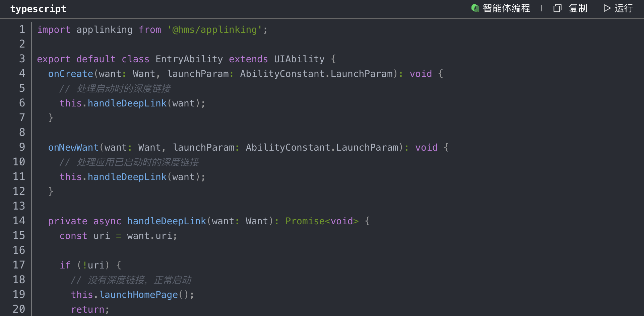Click handleDeepLink call on line 6
This screenshot has height=316, width=644.
(127, 103)
